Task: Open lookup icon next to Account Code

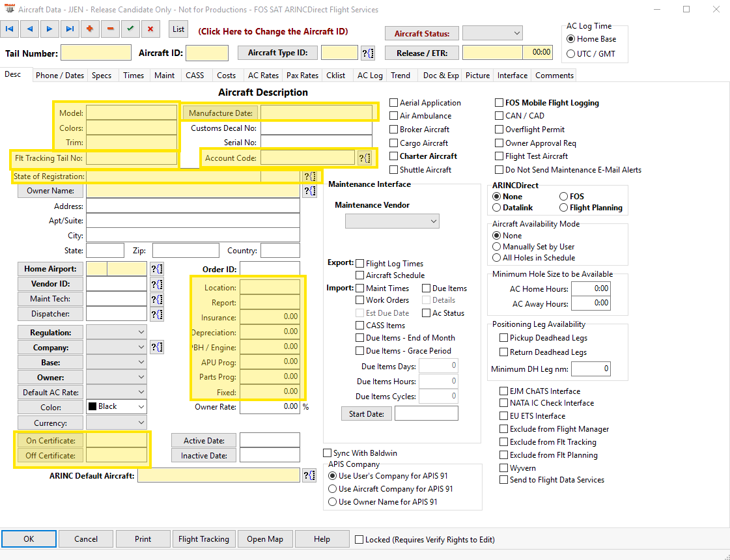Action: click(x=365, y=158)
